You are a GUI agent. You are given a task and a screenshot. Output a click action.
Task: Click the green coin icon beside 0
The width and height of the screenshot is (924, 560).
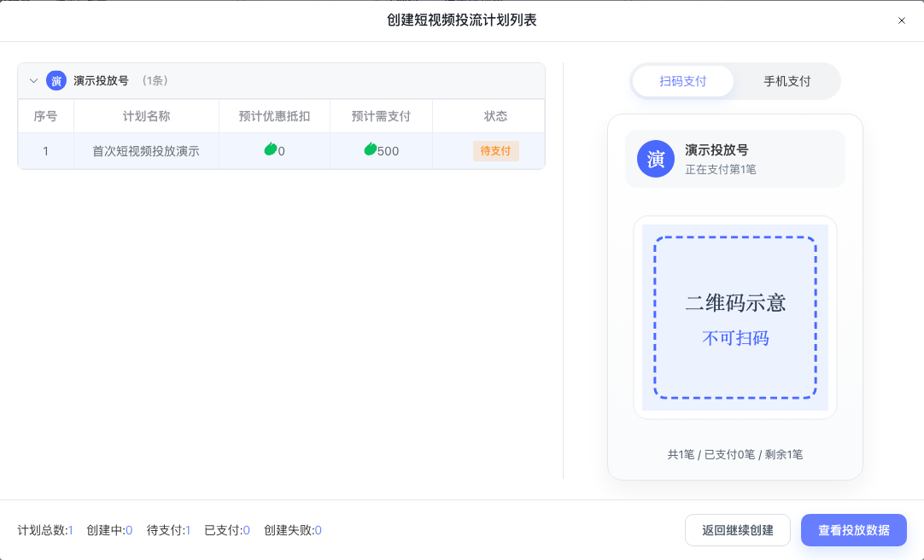coord(271,149)
